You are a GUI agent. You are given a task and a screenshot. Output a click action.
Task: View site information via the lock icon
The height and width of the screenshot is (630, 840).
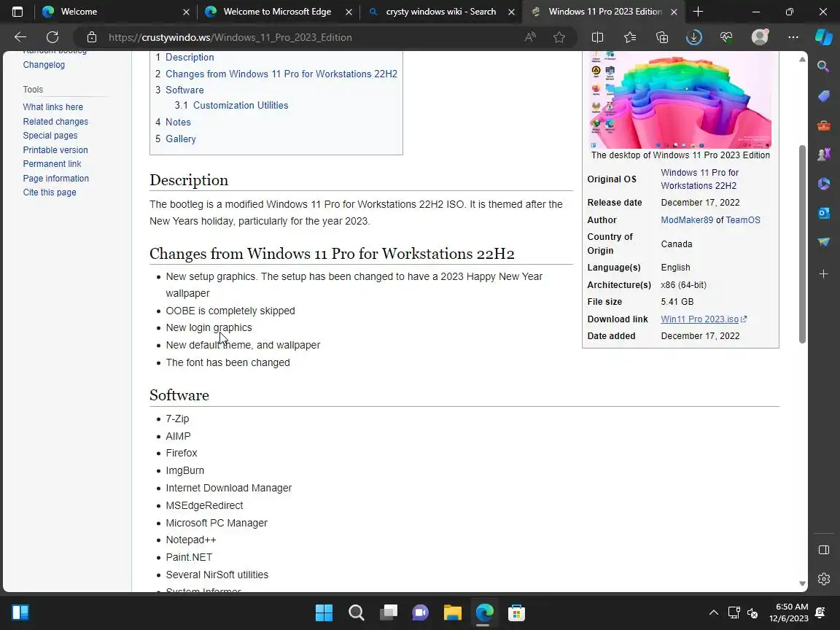92,37
